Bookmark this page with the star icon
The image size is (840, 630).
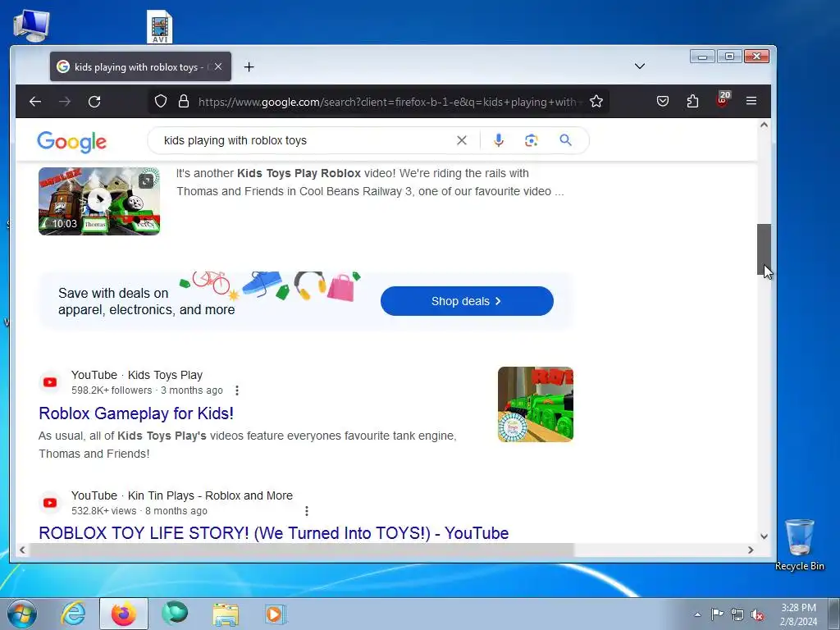596,101
